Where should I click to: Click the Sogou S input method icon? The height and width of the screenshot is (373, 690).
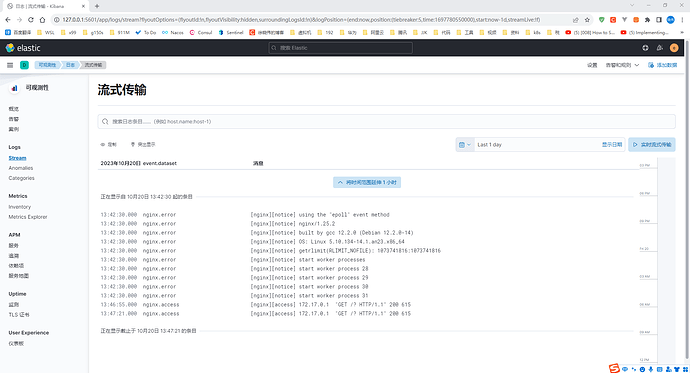614,368
